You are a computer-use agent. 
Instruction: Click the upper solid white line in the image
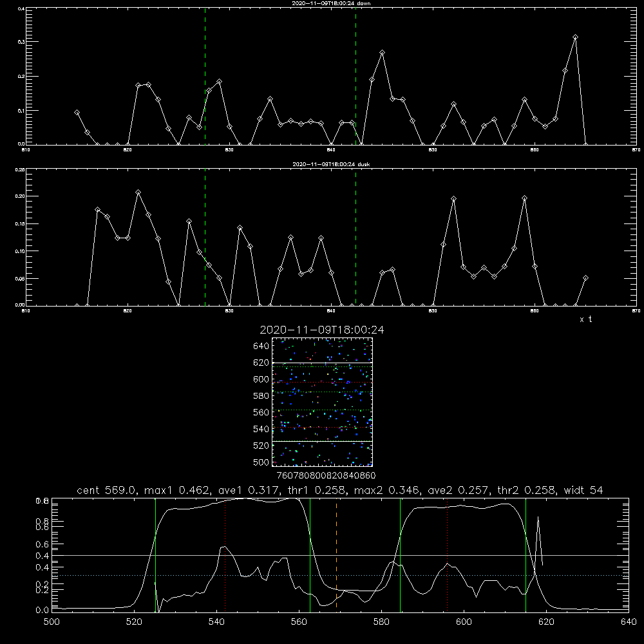pyautogui.click(x=322, y=363)
